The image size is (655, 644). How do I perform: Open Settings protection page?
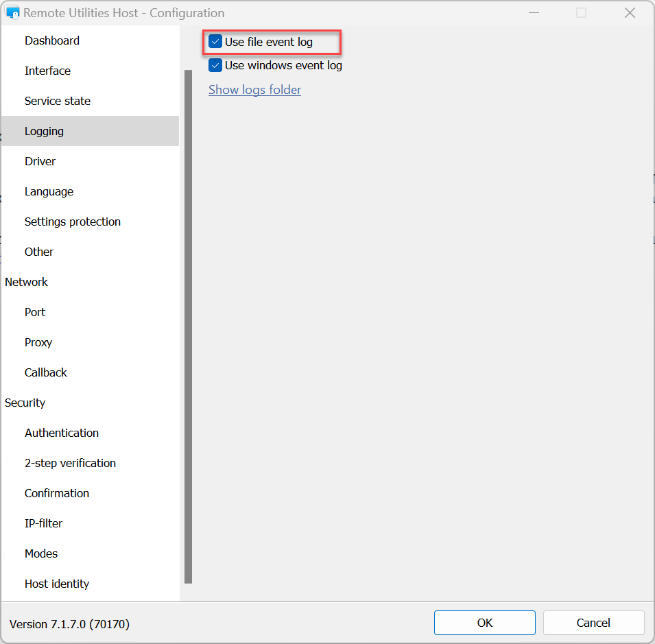[x=91, y=222]
